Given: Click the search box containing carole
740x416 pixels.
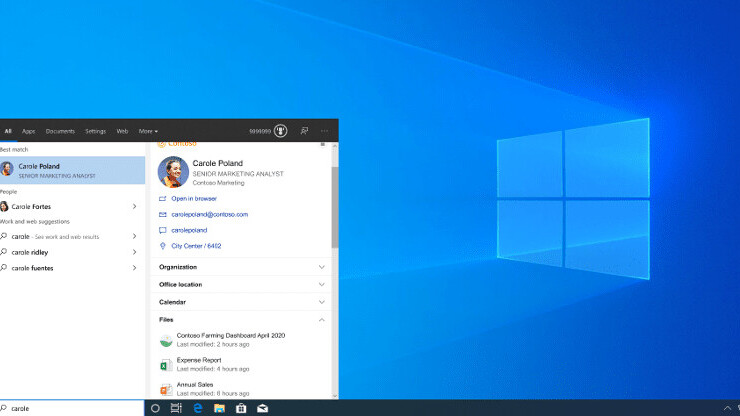Looking at the screenshot, I should (x=72, y=408).
